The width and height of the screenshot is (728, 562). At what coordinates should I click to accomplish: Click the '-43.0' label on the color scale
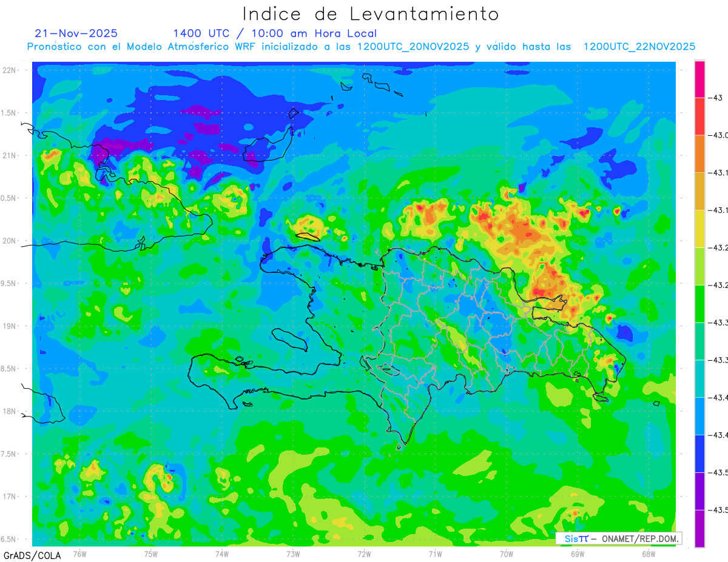tap(718, 135)
